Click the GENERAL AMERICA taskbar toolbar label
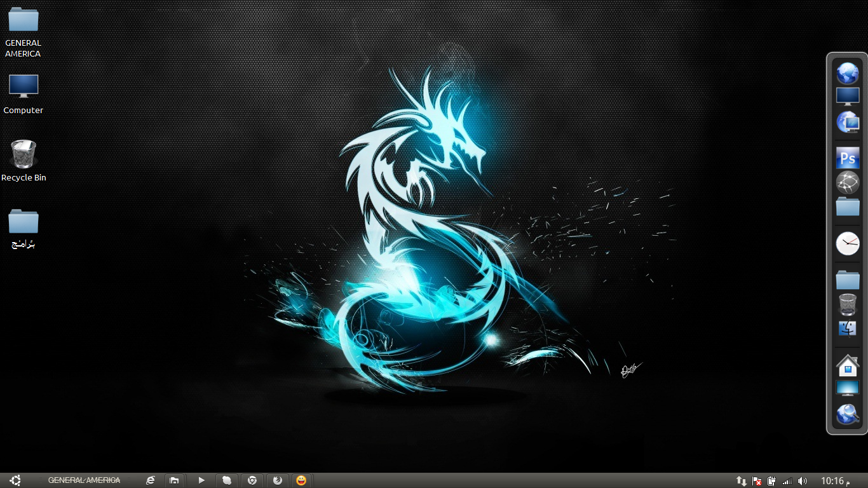The height and width of the screenshot is (488, 868). tap(84, 480)
